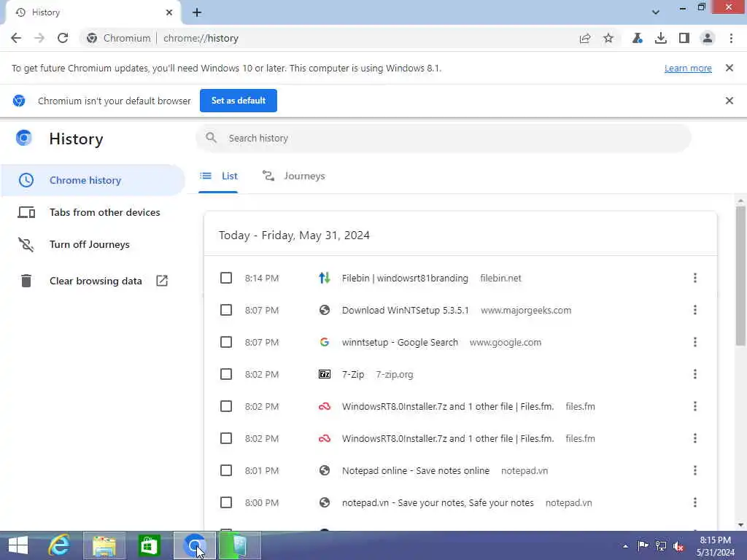Image resolution: width=747 pixels, height=560 pixels.
Task: Show hidden tray icons arrow
Action: (625, 546)
